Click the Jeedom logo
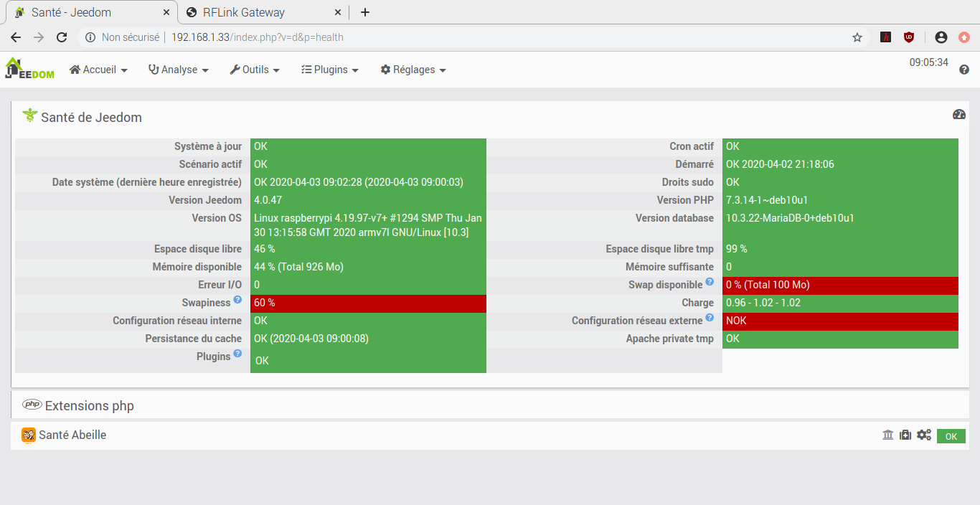Screen dimensions: 980x505 point(29,69)
